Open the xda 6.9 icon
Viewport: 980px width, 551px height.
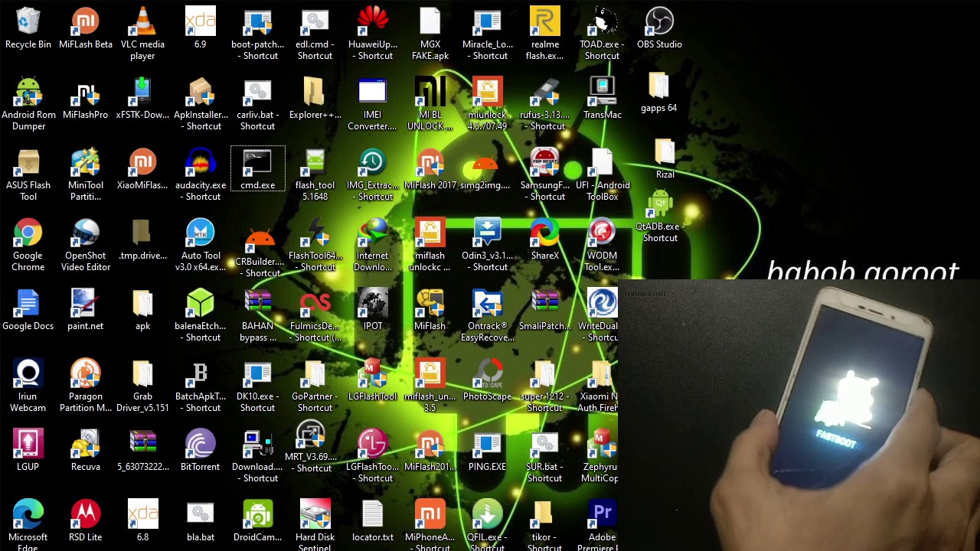pyautogui.click(x=200, y=22)
